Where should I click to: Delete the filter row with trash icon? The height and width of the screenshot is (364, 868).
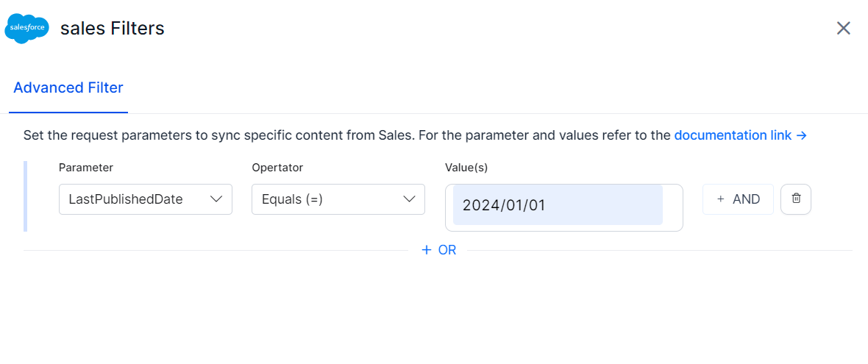coord(796,199)
